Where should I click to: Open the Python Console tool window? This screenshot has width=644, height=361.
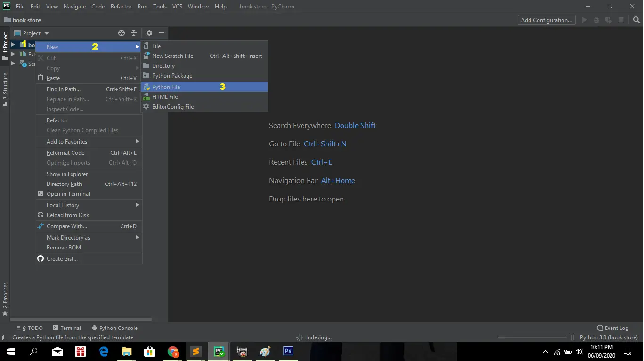(114, 328)
